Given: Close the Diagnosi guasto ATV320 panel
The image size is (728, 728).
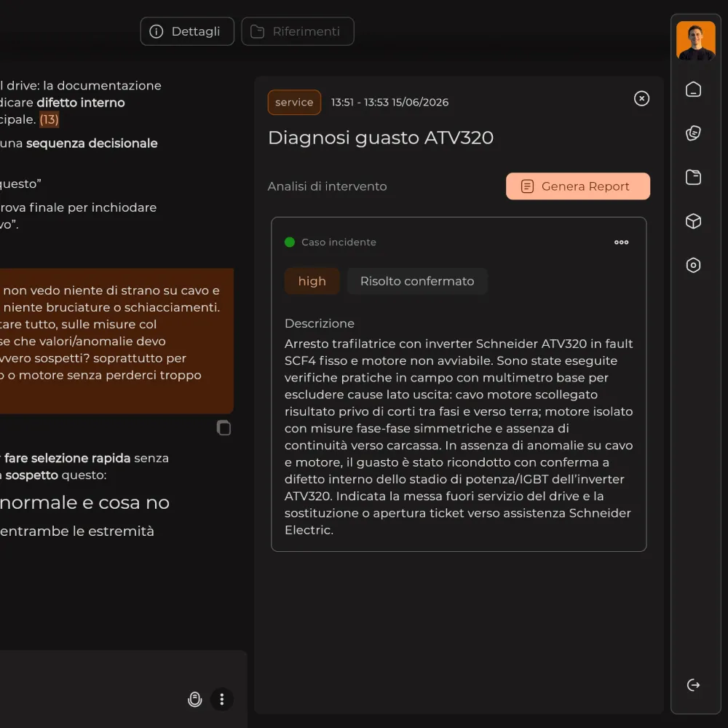Looking at the screenshot, I should tap(641, 98).
